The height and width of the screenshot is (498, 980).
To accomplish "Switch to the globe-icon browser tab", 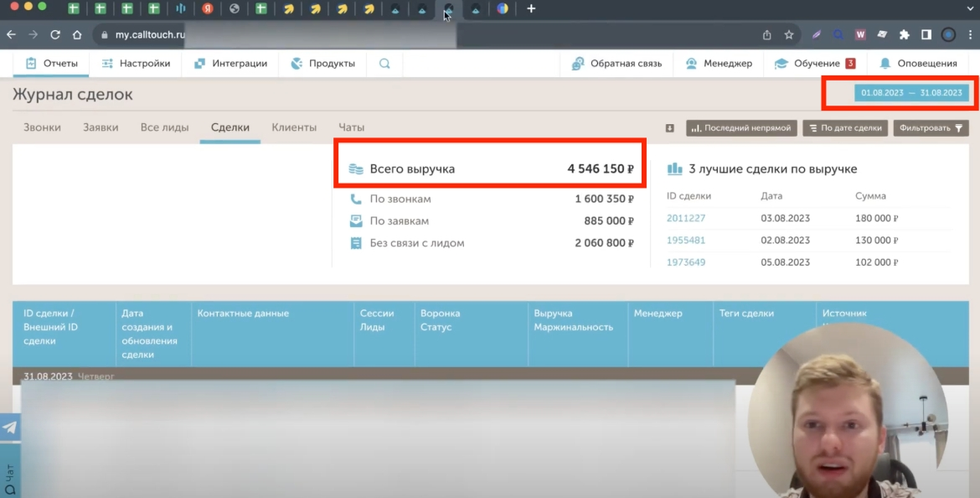I will pyautogui.click(x=235, y=8).
